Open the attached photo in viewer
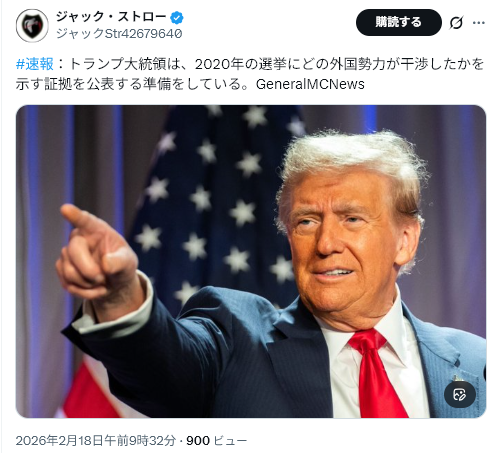 pos(251,261)
